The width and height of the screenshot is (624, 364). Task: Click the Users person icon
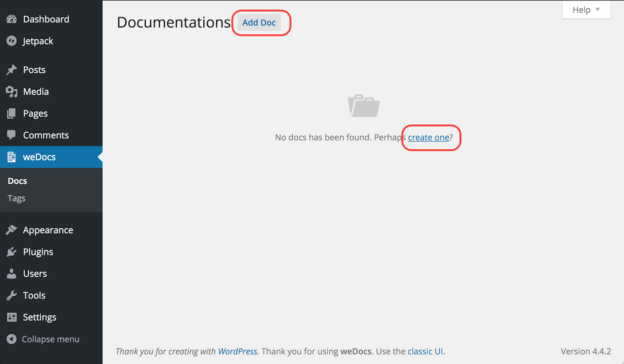[x=11, y=273]
